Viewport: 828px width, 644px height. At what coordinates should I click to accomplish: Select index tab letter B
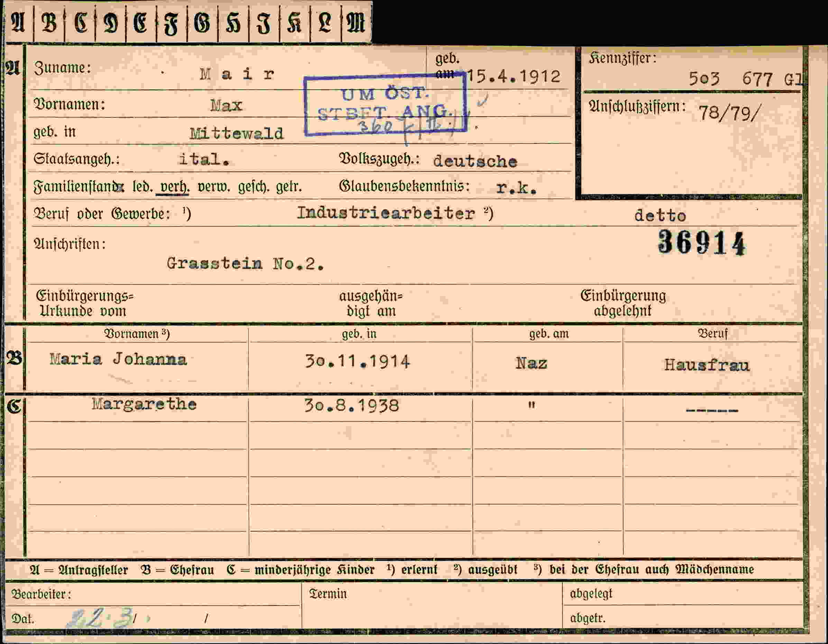pos(49,23)
